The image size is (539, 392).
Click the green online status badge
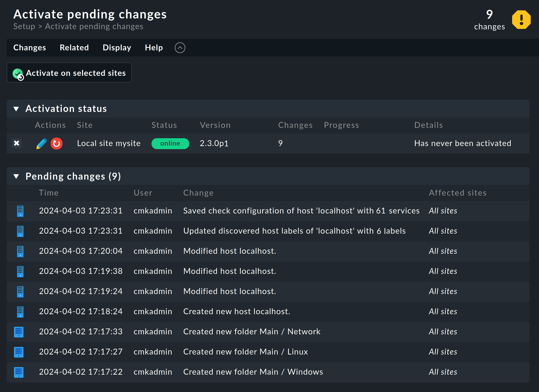[170, 144]
